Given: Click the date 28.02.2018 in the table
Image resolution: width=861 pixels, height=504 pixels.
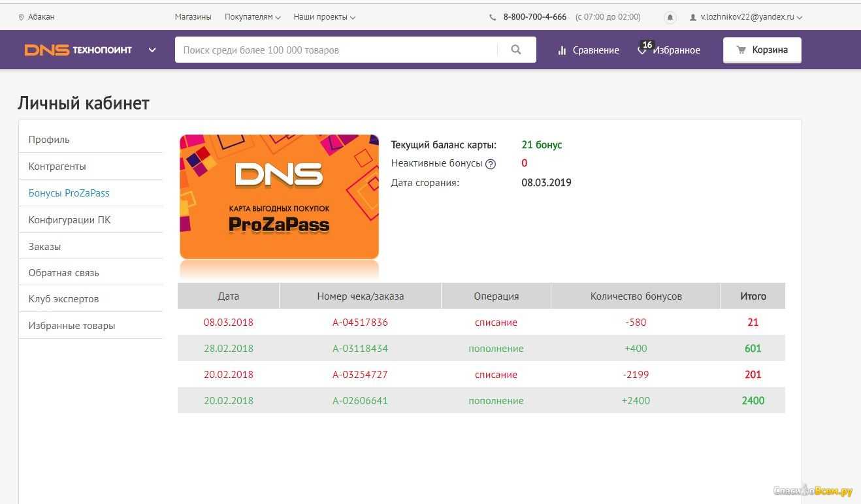Looking at the screenshot, I should (228, 349).
